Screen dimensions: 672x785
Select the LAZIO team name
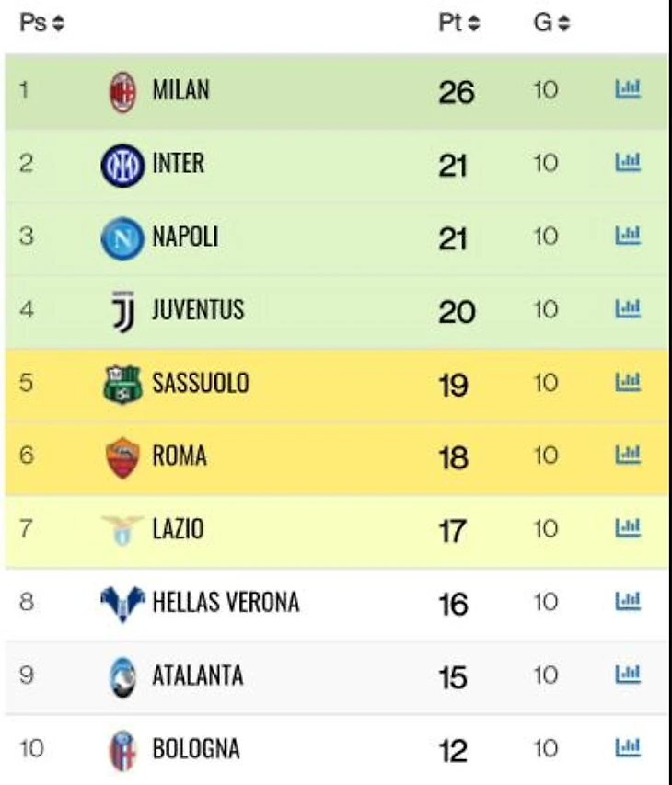(178, 529)
